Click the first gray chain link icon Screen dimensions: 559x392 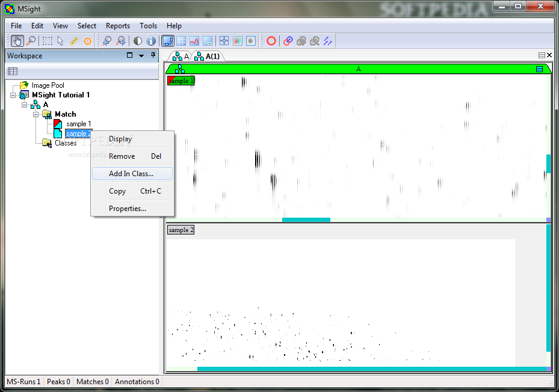point(301,41)
